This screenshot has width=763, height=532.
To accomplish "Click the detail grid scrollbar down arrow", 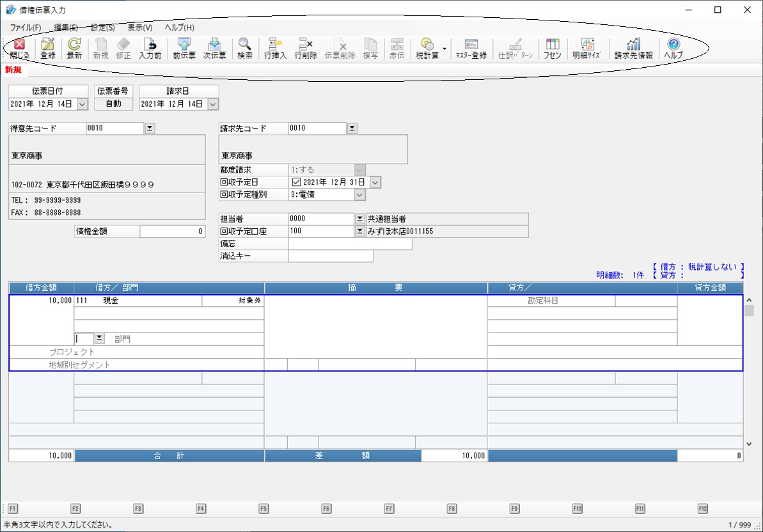I will pyautogui.click(x=749, y=443).
